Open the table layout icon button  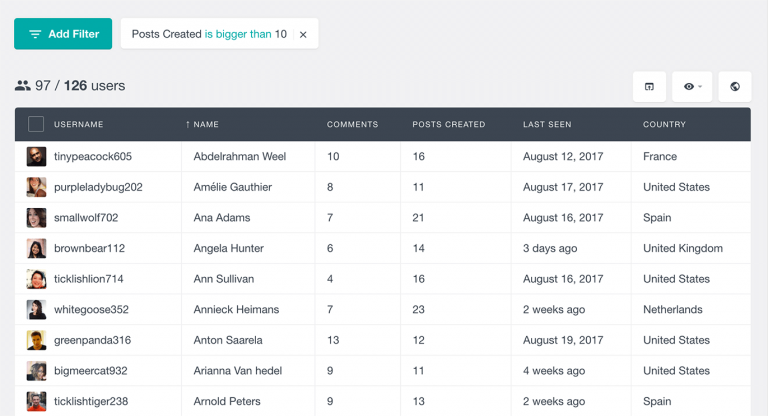click(x=649, y=87)
